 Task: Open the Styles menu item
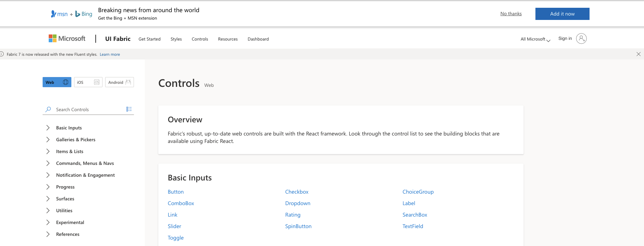[x=176, y=39]
